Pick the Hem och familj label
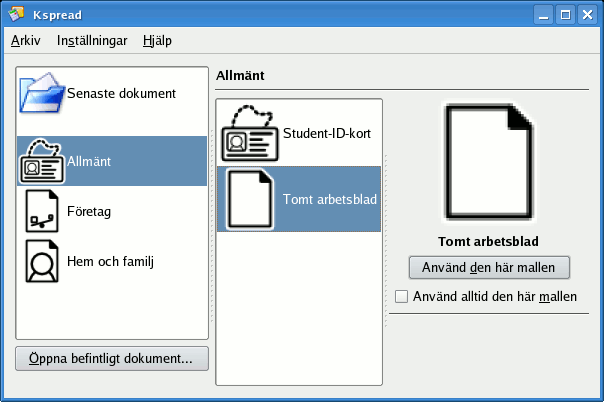 pos(110,262)
